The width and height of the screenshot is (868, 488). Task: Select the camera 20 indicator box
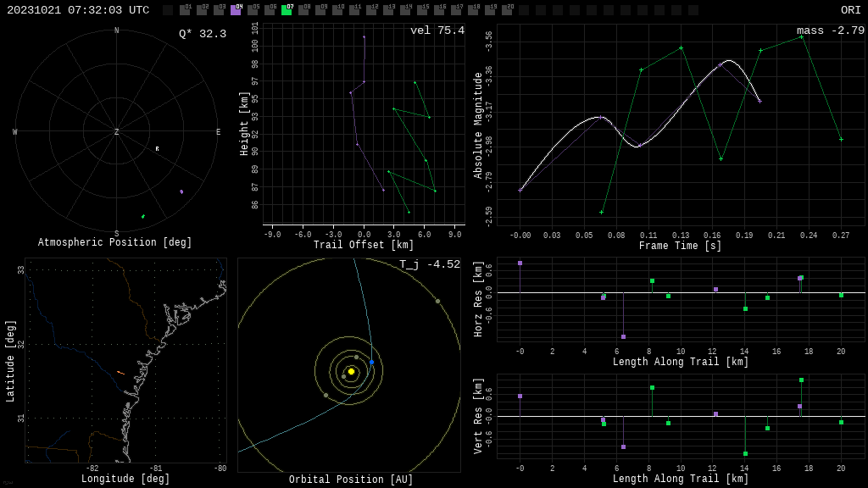pyautogui.click(x=507, y=10)
